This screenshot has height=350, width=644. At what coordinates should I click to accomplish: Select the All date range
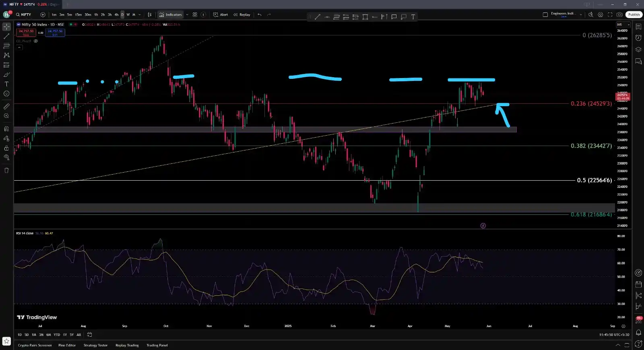click(79, 335)
